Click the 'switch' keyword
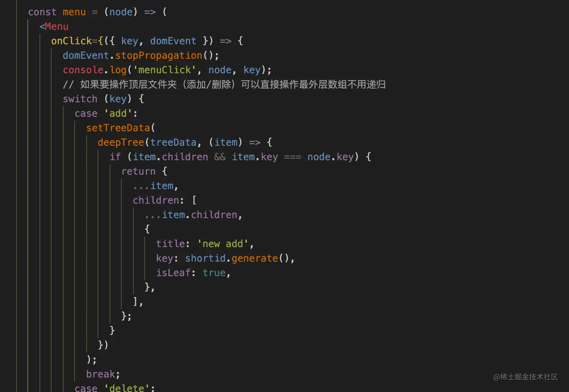569x392 pixels. click(x=80, y=99)
